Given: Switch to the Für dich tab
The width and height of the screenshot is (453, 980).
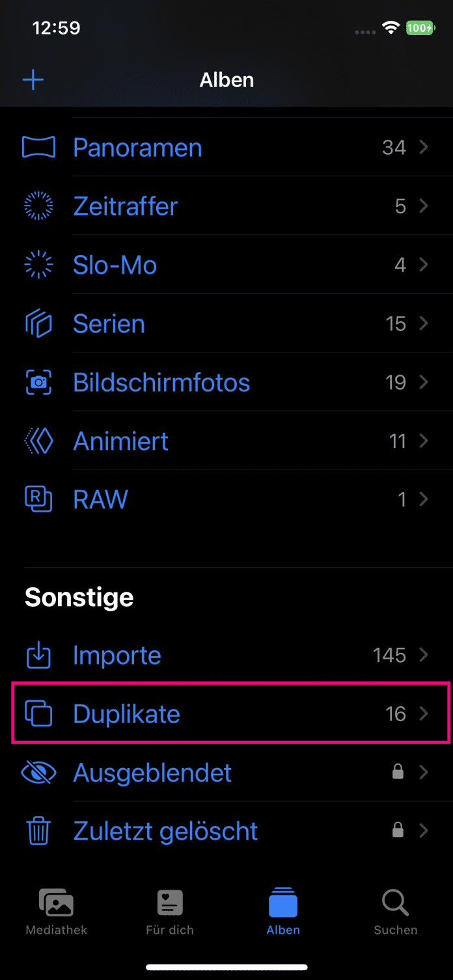Looking at the screenshot, I should click(x=170, y=910).
